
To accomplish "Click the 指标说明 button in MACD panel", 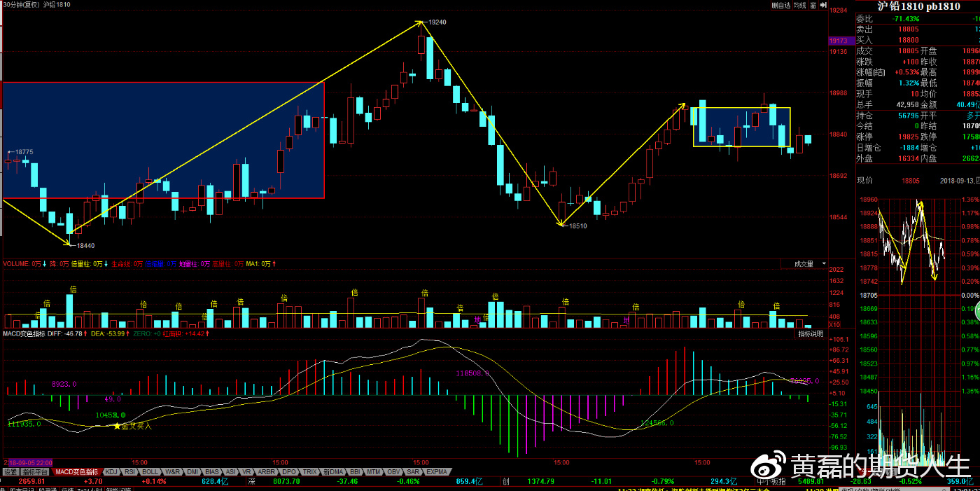I will 811,334.
